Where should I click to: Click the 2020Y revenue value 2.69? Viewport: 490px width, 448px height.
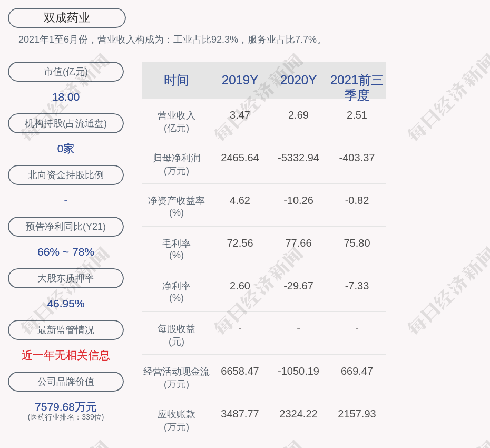(x=298, y=115)
